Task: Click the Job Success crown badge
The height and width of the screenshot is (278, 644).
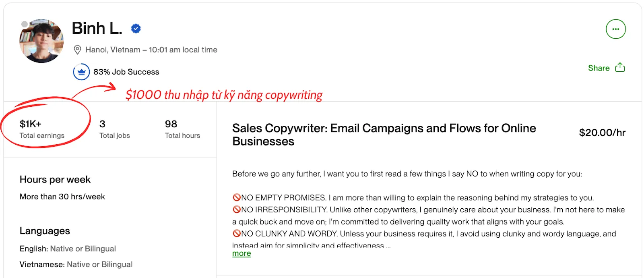Action: [81, 72]
